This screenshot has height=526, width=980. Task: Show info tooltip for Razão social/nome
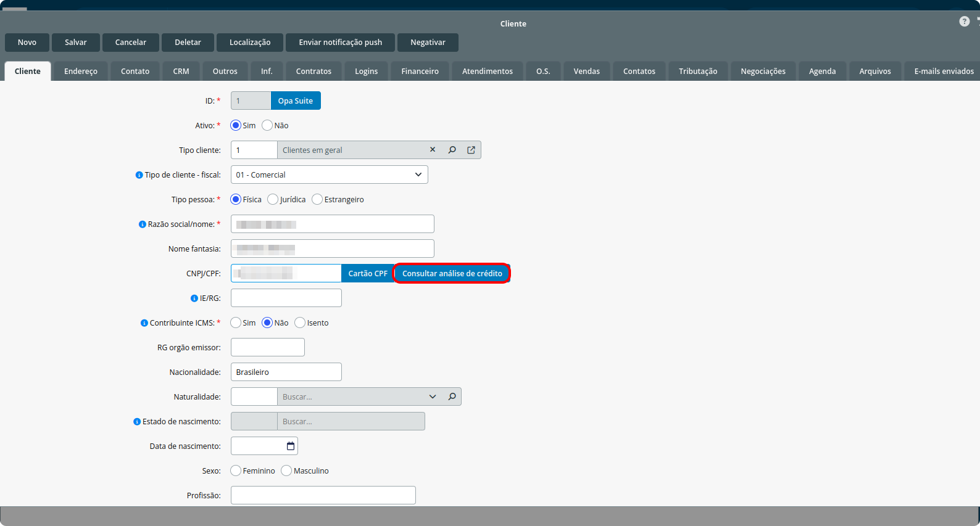click(142, 224)
